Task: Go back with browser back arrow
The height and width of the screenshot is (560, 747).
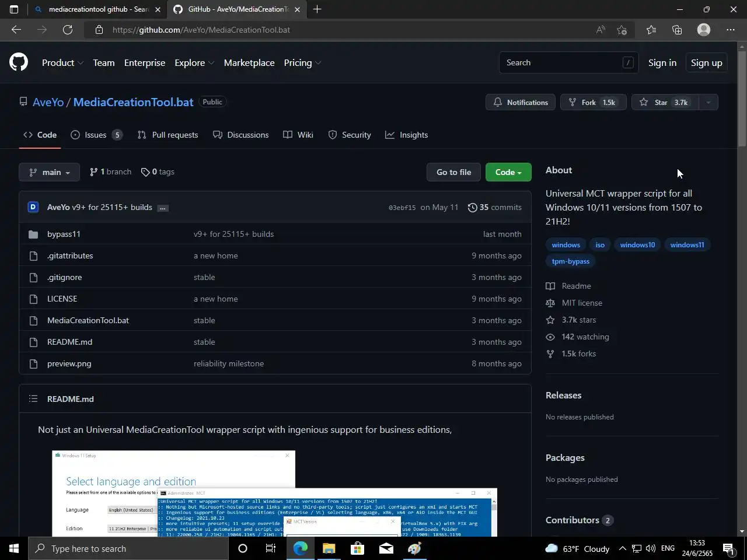Action: click(16, 30)
